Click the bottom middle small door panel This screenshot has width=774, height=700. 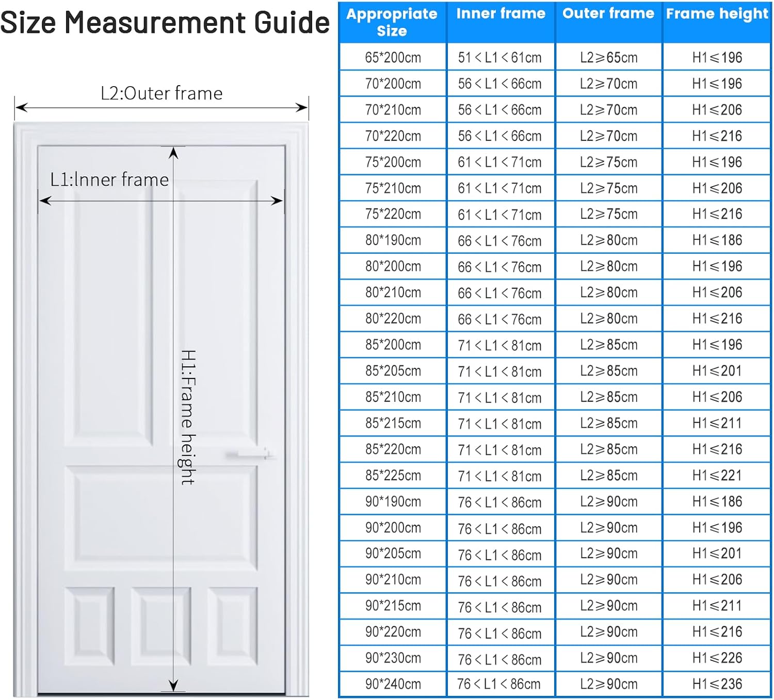click(x=161, y=625)
